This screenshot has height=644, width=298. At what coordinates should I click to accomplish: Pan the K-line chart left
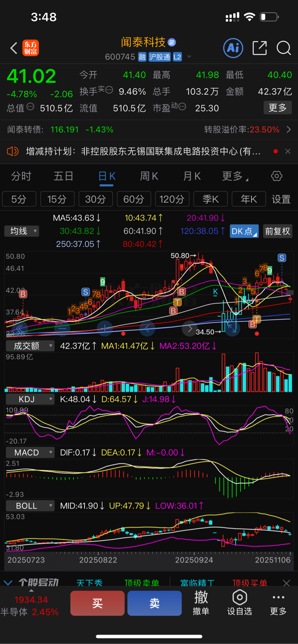pyautogui.click(x=147, y=329)
